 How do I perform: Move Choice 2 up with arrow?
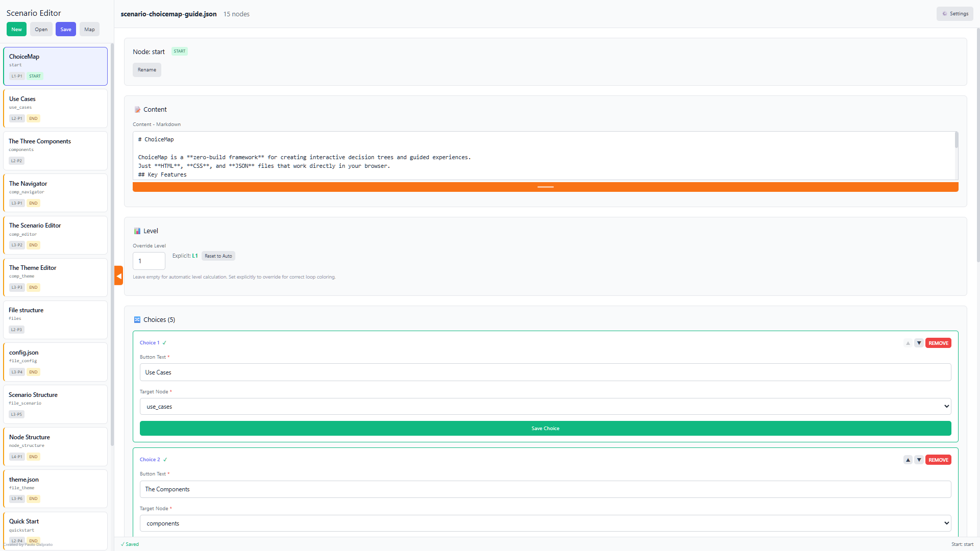[908, 460]
